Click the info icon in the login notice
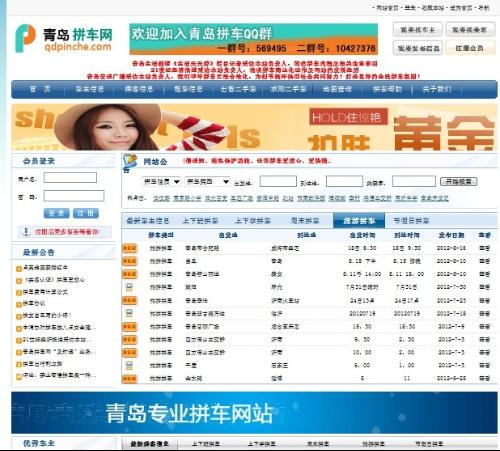This screenshot has width=500, height=451. pyautogui.click(x=26, y=232)
